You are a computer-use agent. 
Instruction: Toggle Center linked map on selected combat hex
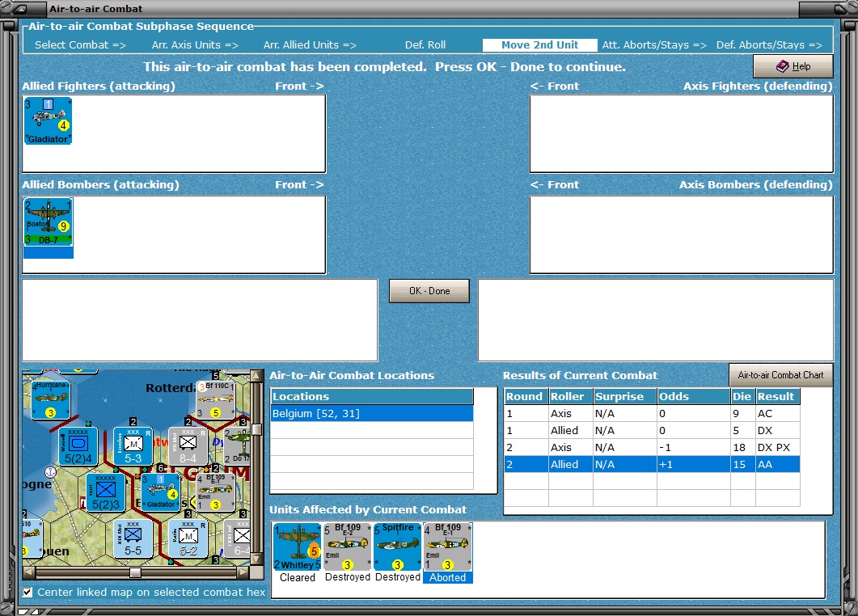pos(27,592)
